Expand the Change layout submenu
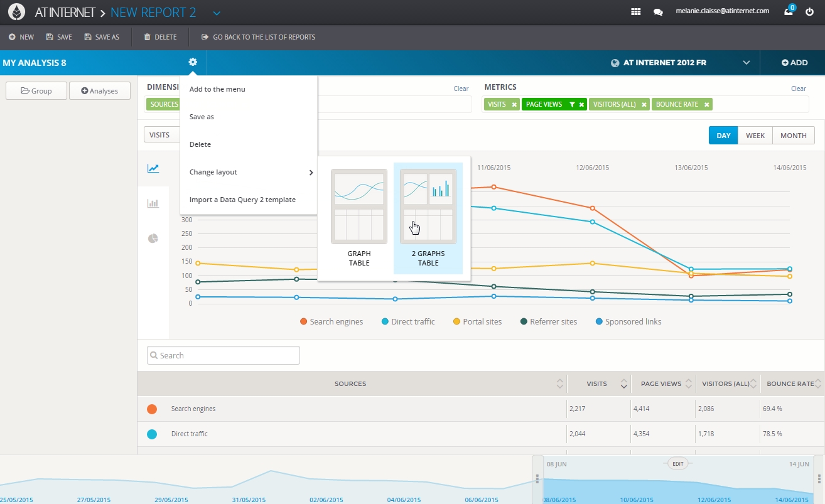The image size is (825, 504). point(249,172)
